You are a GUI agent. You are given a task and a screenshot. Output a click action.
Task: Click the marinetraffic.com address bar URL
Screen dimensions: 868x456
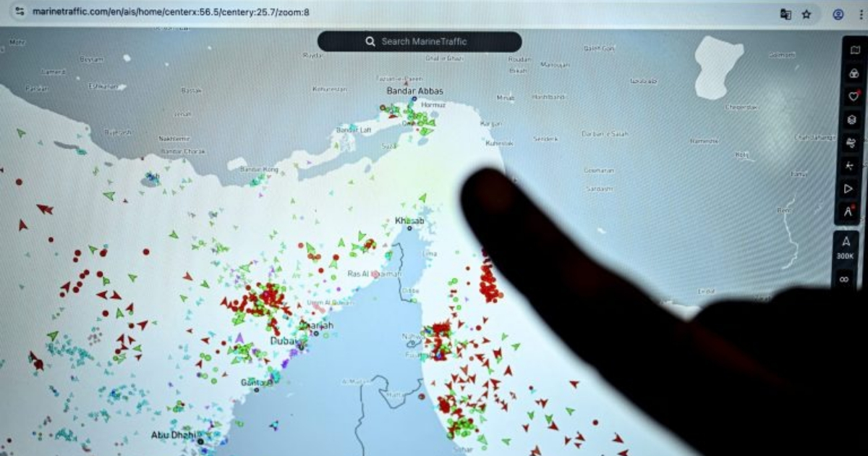[171, 12]
